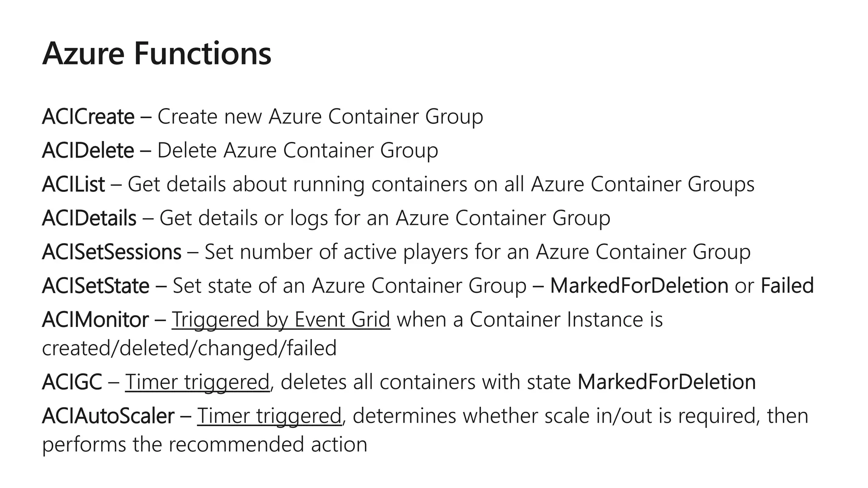
Task: Select the ACISetSessions function name
Action: coord(111,252)
